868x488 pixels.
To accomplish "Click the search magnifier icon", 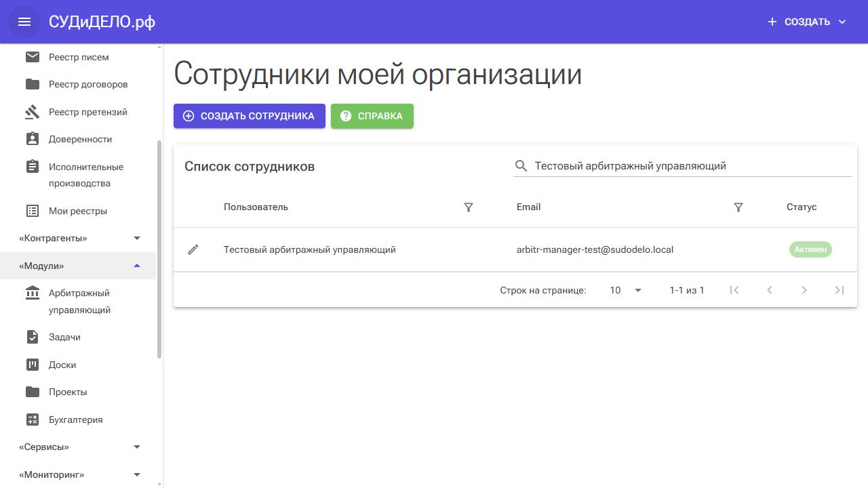I will 521,166.
